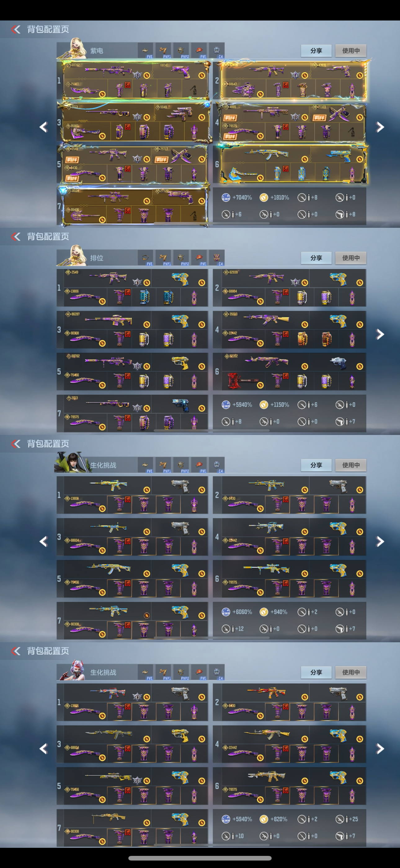The height and width of the screenshot is (868, 400).
Task: Advance right arrow beside +5940% +820% stats
Action: point(380,749)
